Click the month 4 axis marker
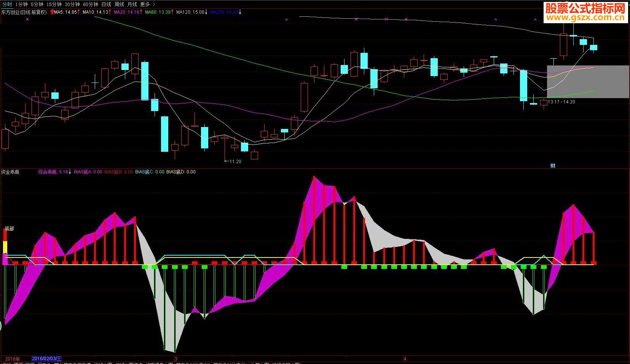630x364 pixels. coord(405,359)
